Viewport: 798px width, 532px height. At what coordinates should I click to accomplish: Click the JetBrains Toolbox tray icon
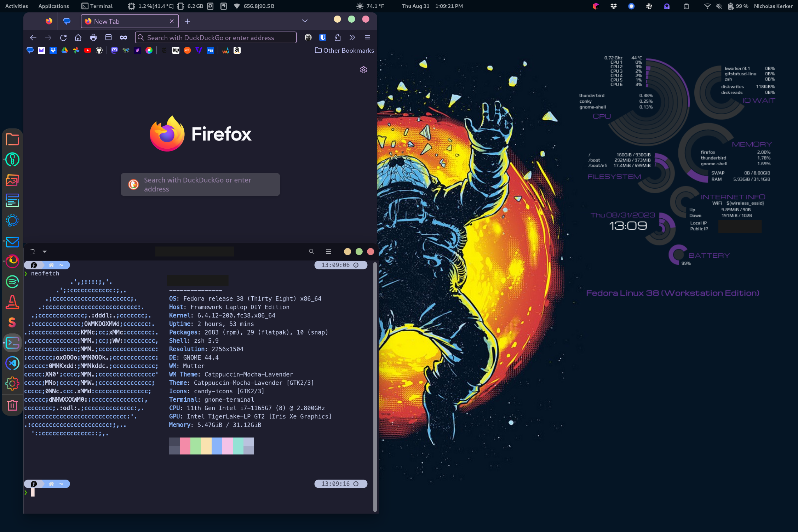(596, 6)
